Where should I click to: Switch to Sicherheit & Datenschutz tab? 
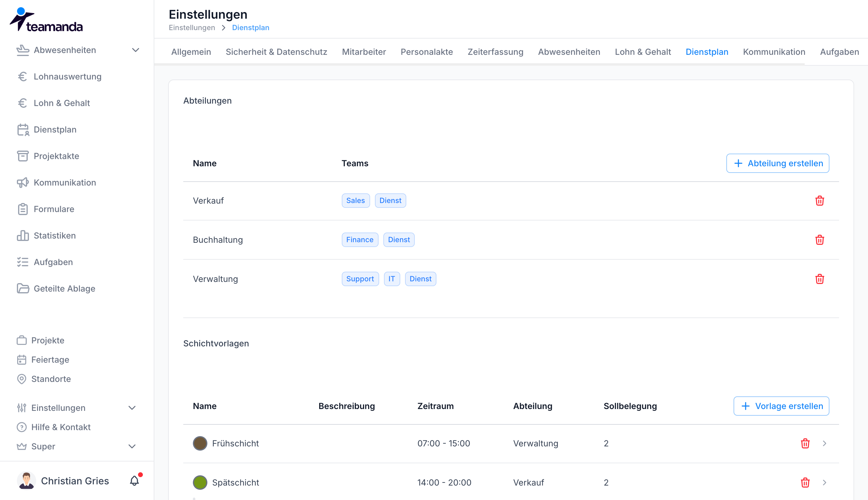(x=276, y=52)
